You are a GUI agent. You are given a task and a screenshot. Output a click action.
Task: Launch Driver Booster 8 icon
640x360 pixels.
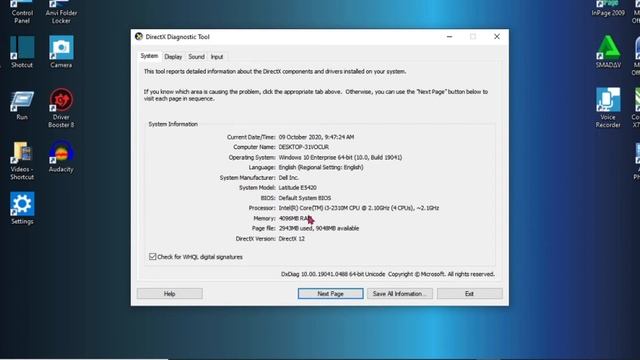pos(61,108)
